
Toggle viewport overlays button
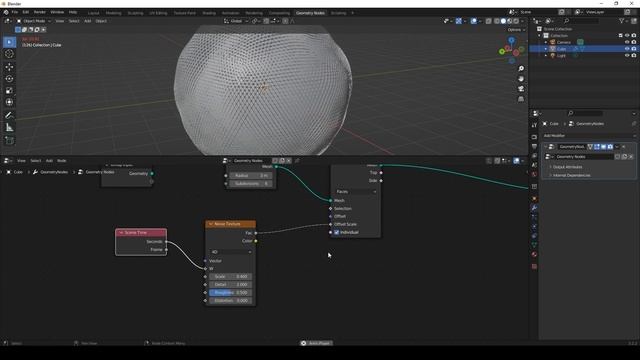tap(473, 21)
